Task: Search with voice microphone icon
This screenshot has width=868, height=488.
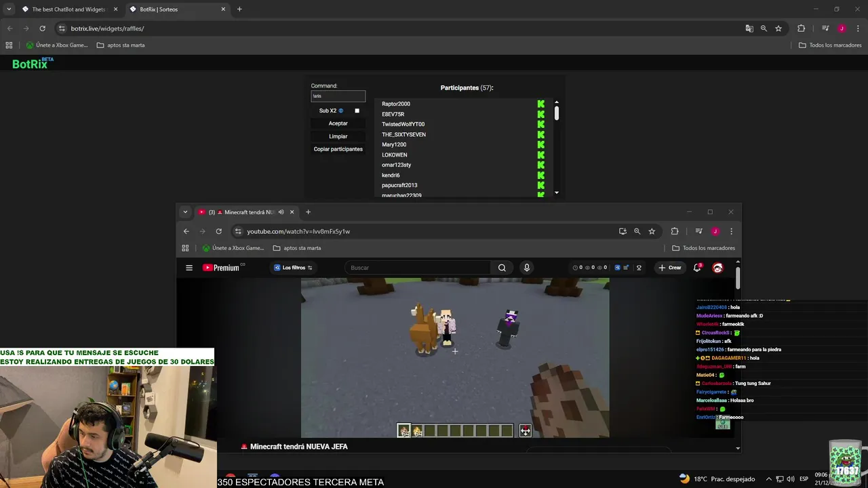Action: pos(527,268)
